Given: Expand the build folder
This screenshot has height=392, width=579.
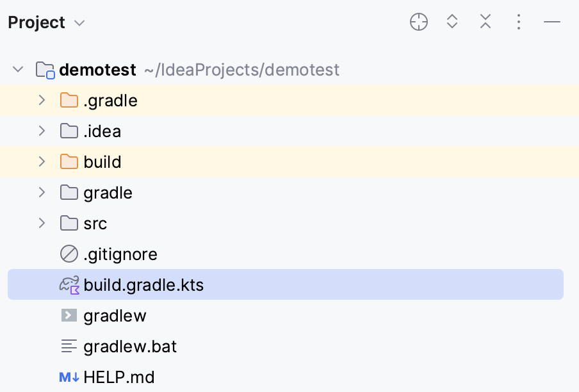Looking at the screenshot, I should point(42,162).
